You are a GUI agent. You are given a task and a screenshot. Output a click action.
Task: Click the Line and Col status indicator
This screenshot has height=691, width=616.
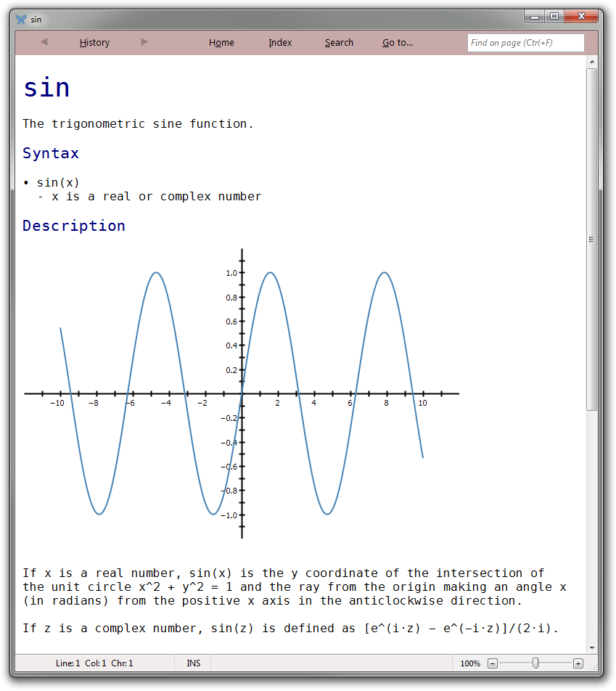[x=94, y=663]
